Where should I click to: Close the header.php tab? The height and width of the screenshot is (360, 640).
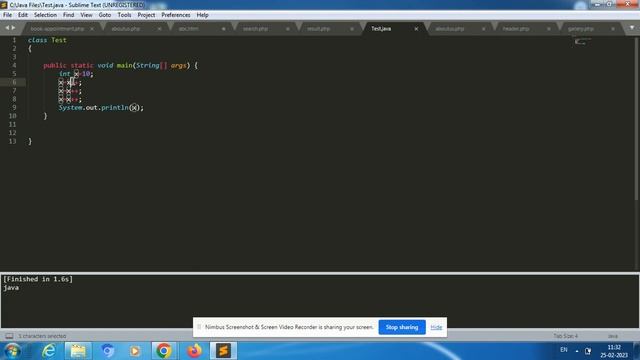coord(549,29)
